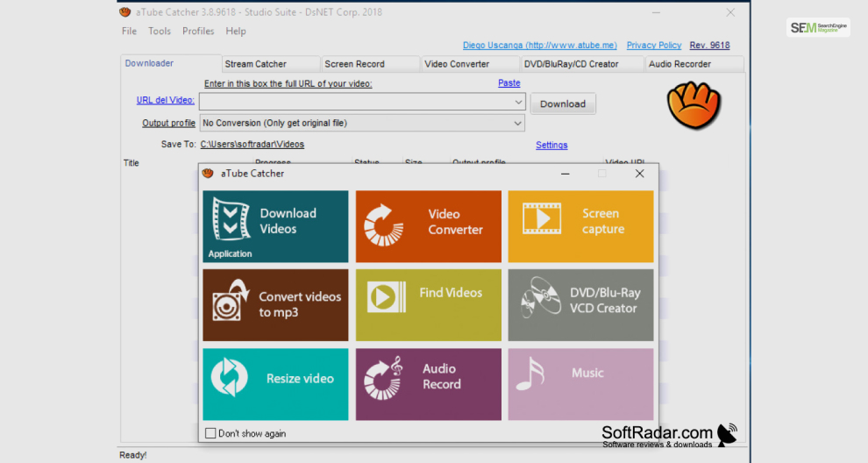The height and width of the screenshot is (463, 868).
Task: Minimize the aTube Catcher dialog
Action: [566, 174]
